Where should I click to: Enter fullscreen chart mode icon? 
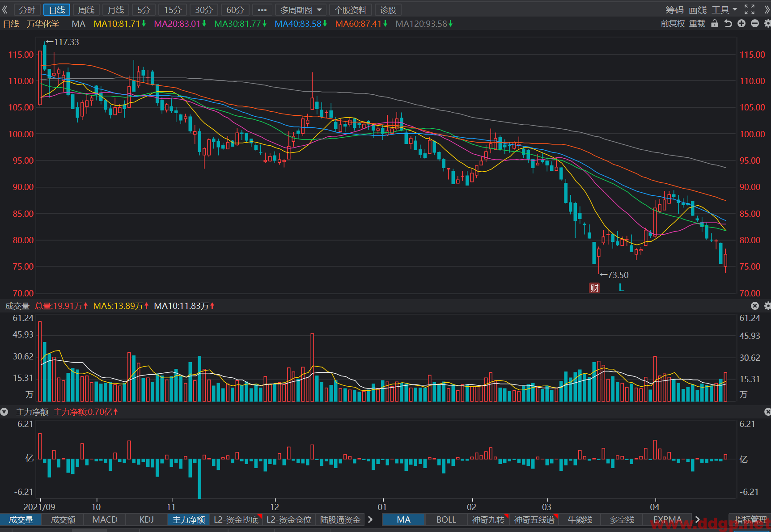[x=750, y=10]
